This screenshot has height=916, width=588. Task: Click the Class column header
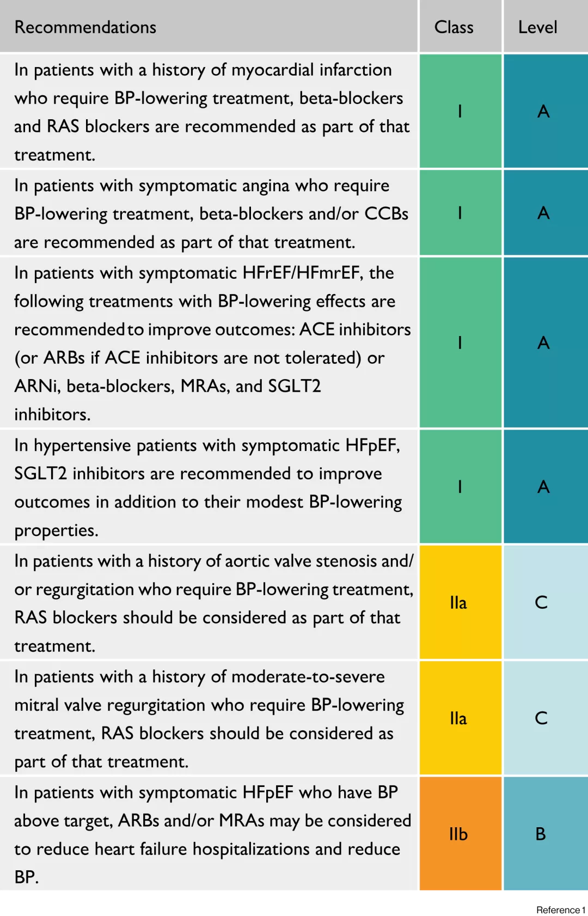tap(454, 27)
